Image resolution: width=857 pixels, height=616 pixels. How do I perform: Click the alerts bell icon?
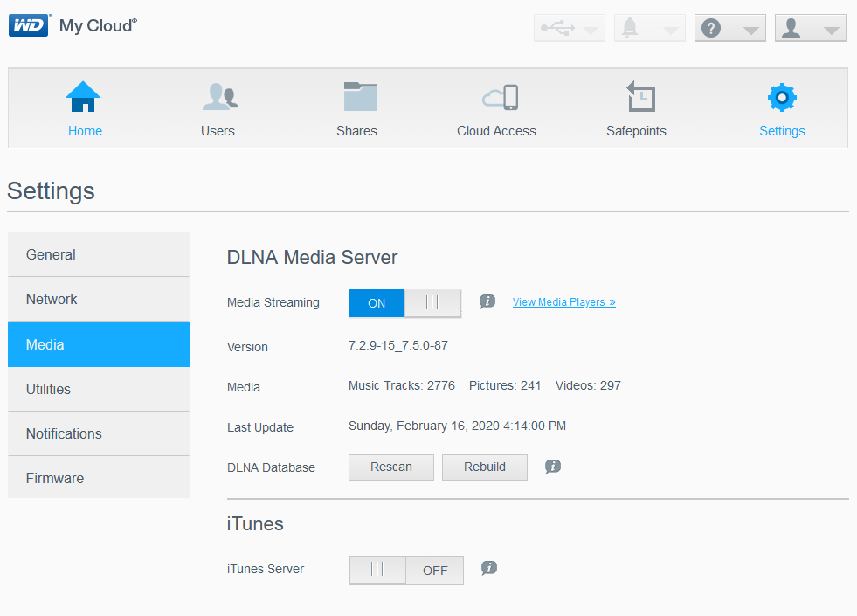(630, 27)
